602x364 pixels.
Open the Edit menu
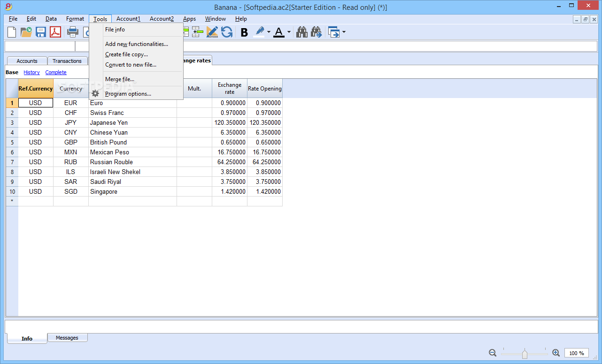[31, 19]
